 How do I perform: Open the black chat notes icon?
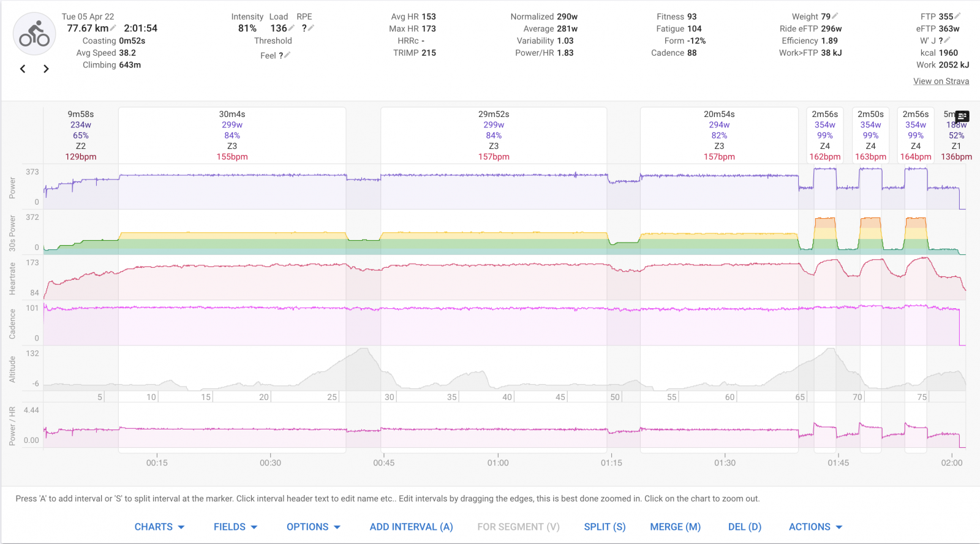pyautogui.click(x=962, y=116)
